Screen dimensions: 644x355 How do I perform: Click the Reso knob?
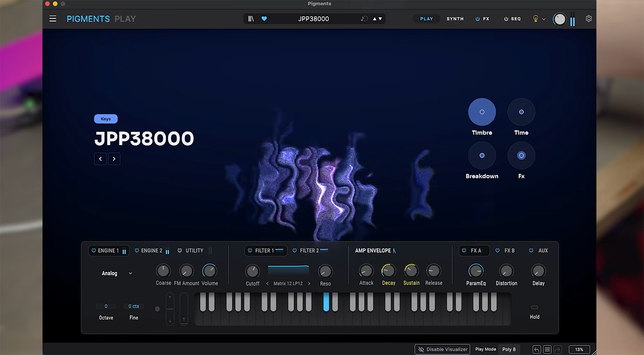point(325,271)
